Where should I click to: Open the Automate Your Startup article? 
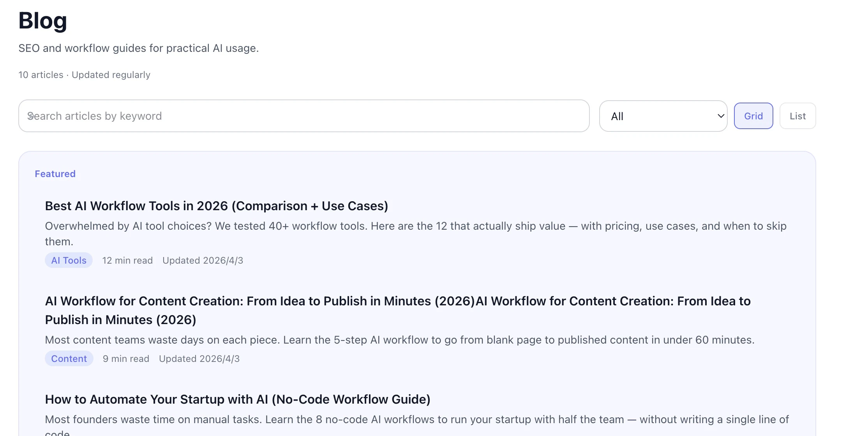(238, 399)
